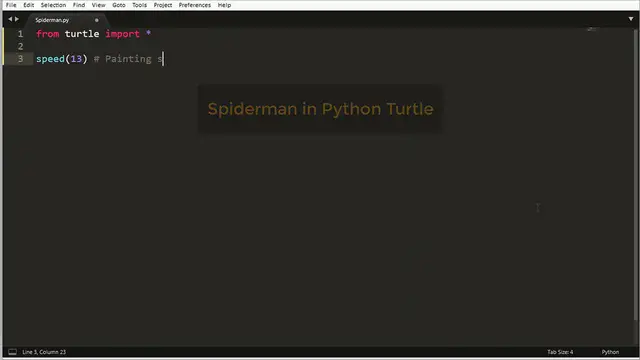Open the Help menu

coord(224,5)
